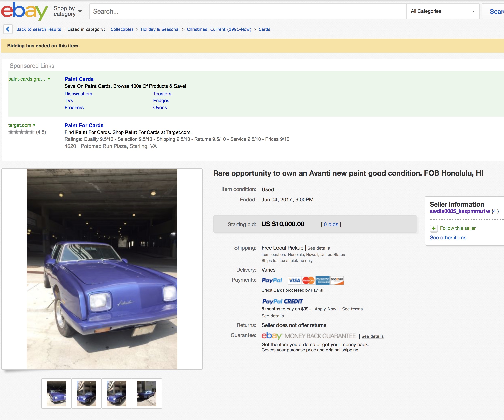Click the target.com star rating

click(x=21, y=132)
